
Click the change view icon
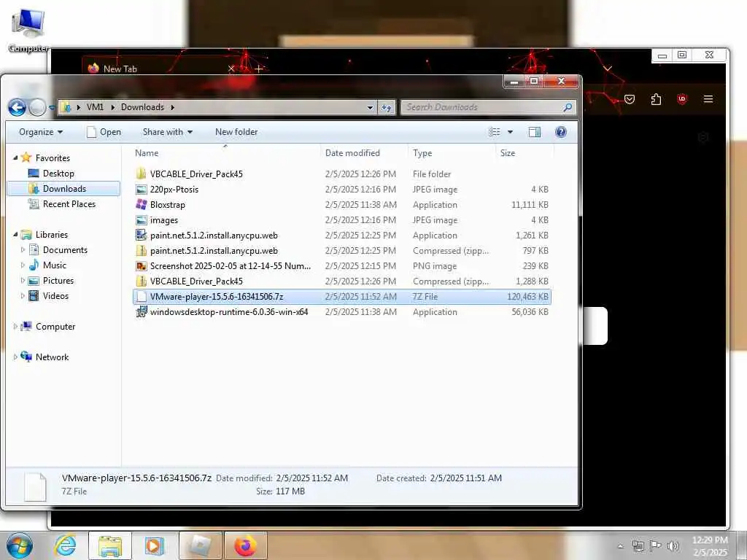pyautogui.click(x=495, y=132)
